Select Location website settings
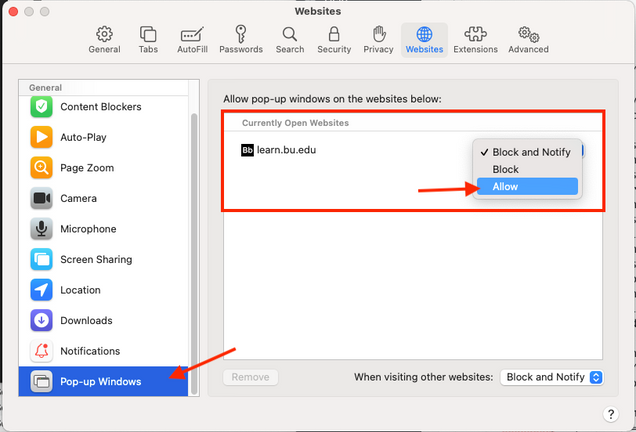Image resolution: width=636 pixels, height=432 pixels. tap(103, 290)
